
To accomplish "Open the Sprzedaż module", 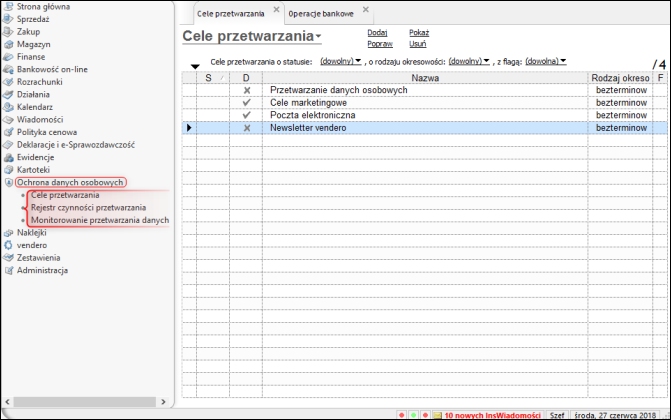I will click(x=33, y=19).
